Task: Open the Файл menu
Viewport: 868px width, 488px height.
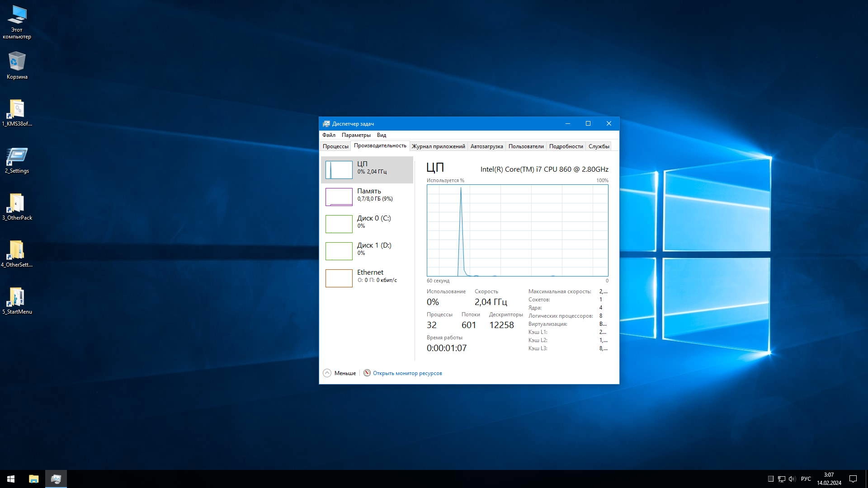Action: coord(329,135)
